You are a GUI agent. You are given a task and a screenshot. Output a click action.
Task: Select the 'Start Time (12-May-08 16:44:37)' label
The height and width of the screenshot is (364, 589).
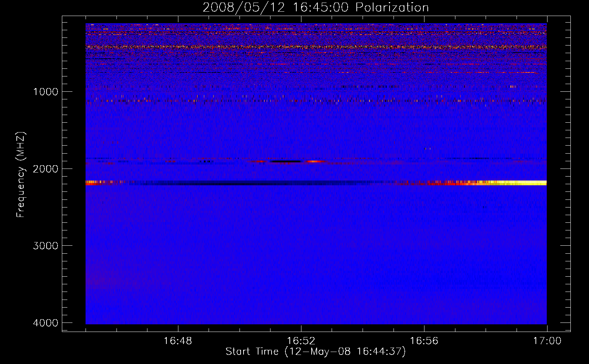click(x=316, y=352)
